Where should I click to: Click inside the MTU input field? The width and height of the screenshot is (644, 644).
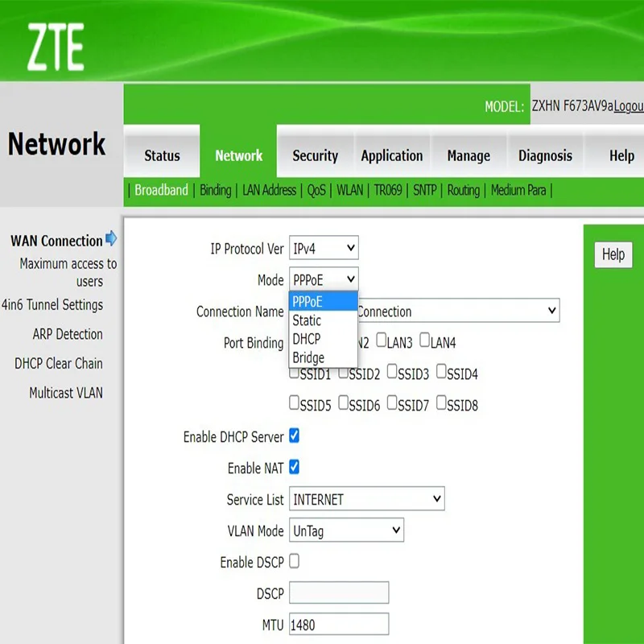coord(338,624)
